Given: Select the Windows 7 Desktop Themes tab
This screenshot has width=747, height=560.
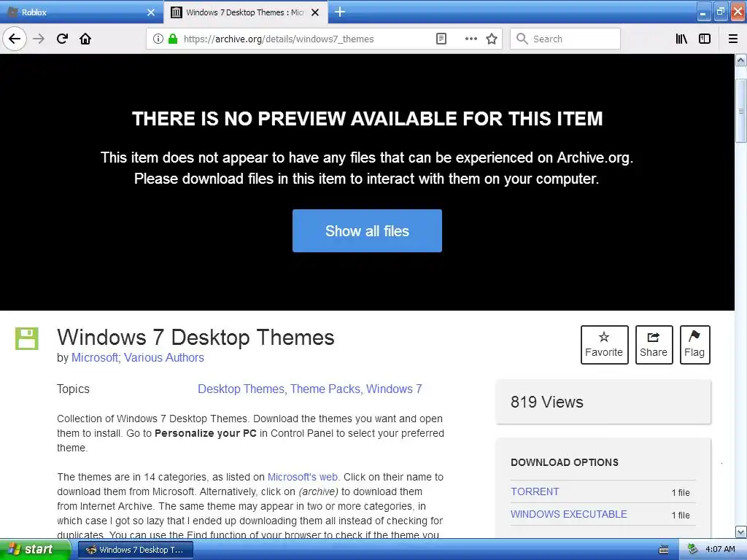Looking at the screenshot, I should 239,12.
